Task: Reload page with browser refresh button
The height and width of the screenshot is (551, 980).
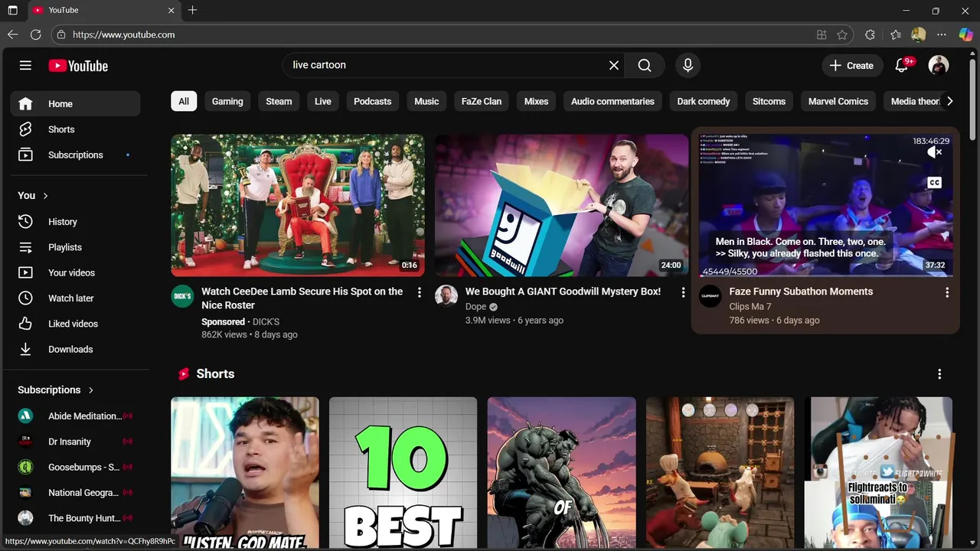Action: [x=35, y=34]
